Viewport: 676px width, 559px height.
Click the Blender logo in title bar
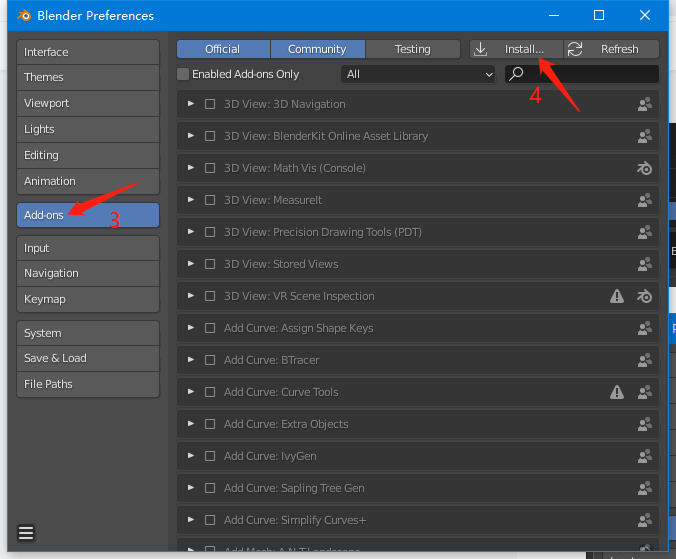[24, 16]
